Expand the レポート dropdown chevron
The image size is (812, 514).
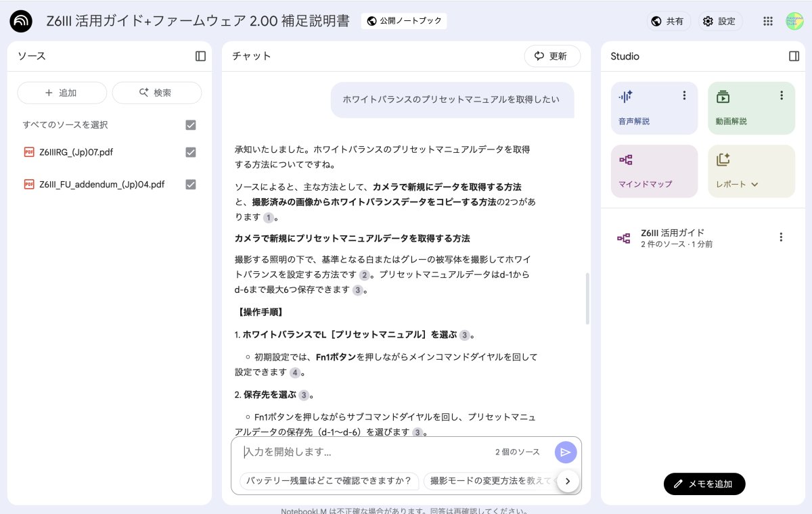[754, 185]
